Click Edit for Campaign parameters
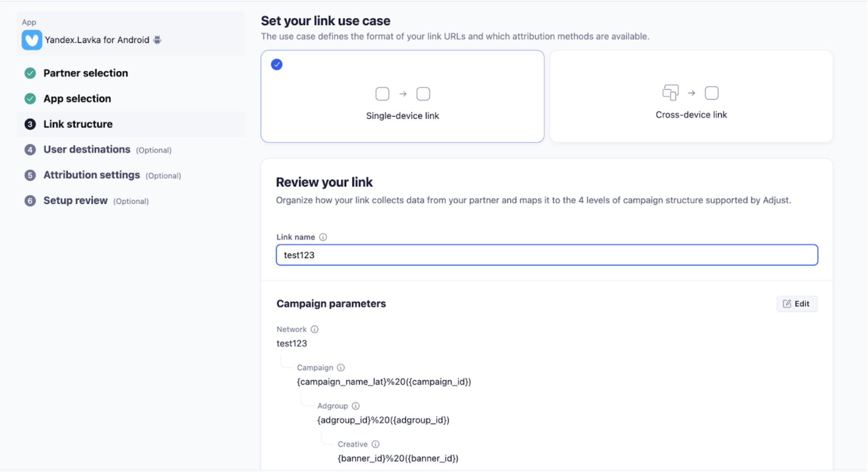868x472 pixels. coord(796,304)
